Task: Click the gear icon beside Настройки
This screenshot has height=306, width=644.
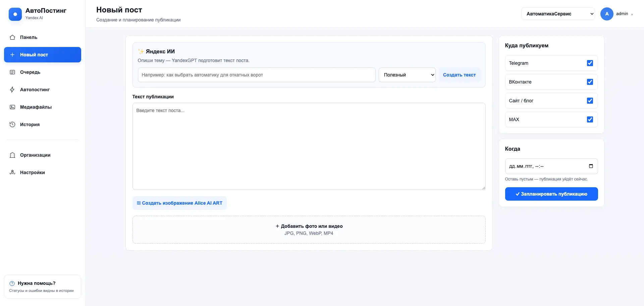Action: pos(12,172)
